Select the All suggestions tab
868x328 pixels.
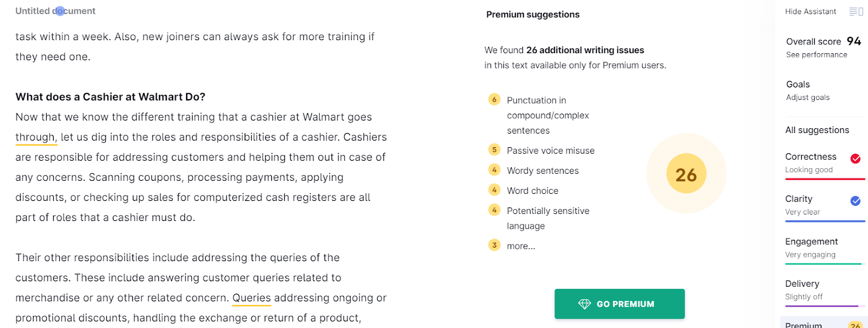pos(817,130)
